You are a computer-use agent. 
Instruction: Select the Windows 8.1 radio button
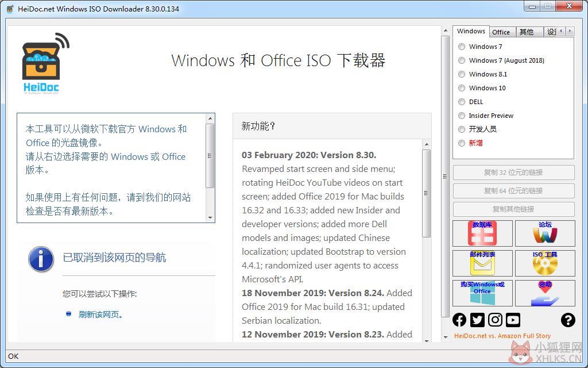tap(462, 74)
